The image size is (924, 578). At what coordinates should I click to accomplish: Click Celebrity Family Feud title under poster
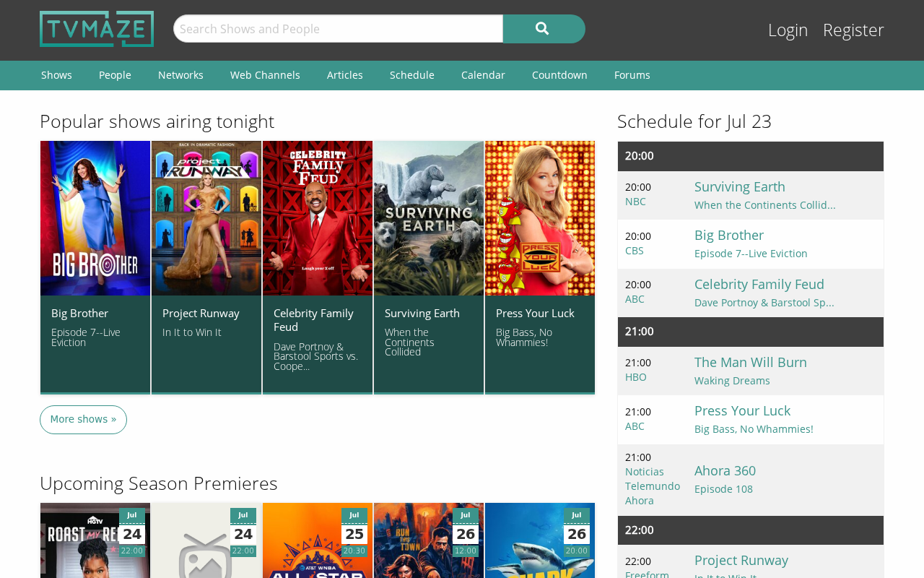313,320
